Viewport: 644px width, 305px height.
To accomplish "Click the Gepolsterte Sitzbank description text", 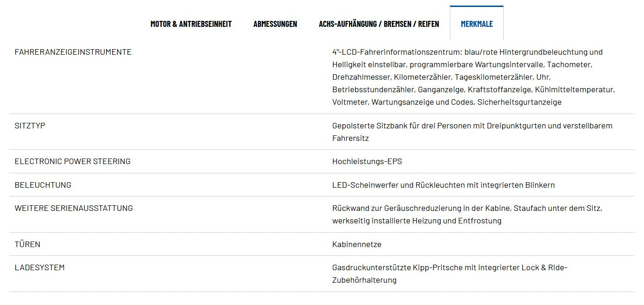I will coord(472,132).
